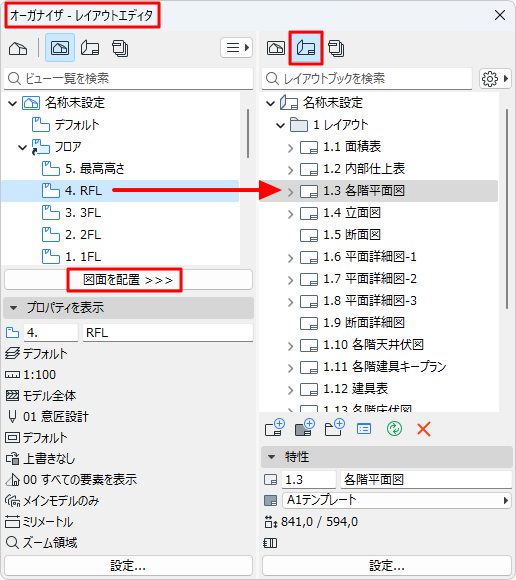Collapse the フロア folder

(x=23, y=148)
